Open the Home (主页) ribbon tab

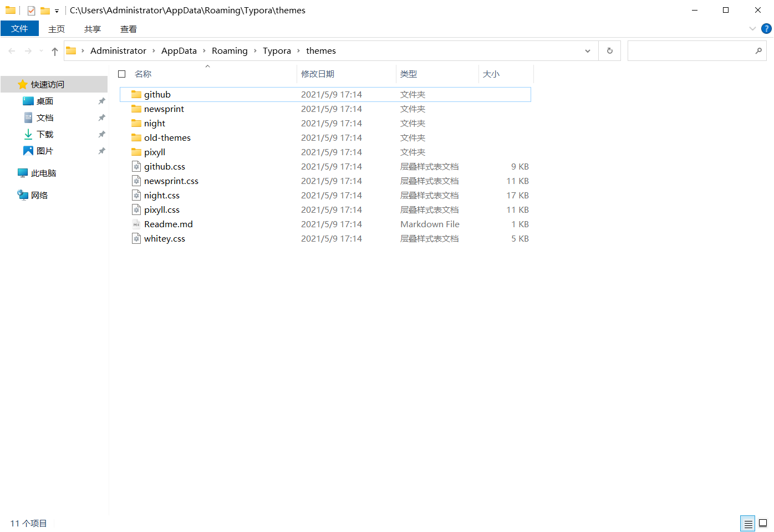(57, 29)
